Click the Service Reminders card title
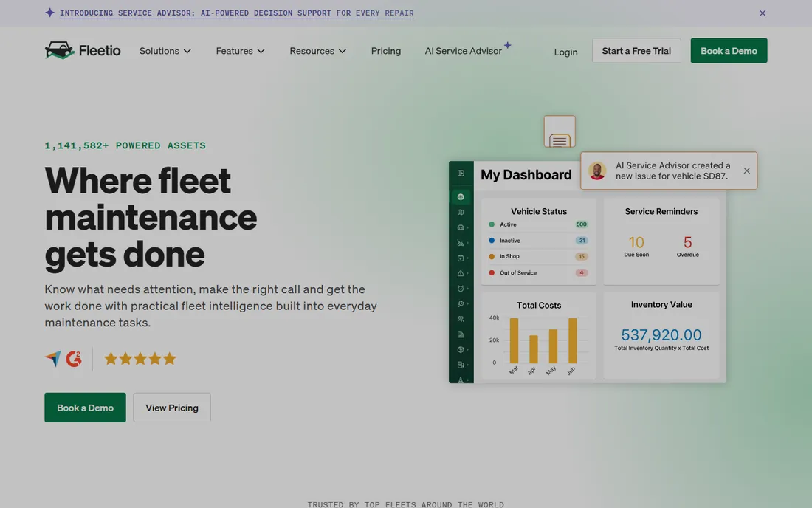Screen dimensions: 812x508 661,211
